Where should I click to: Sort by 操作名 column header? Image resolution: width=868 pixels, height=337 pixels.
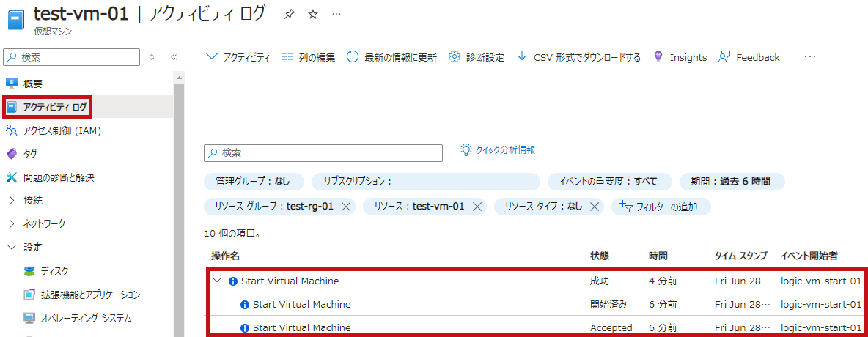(225, 256)
